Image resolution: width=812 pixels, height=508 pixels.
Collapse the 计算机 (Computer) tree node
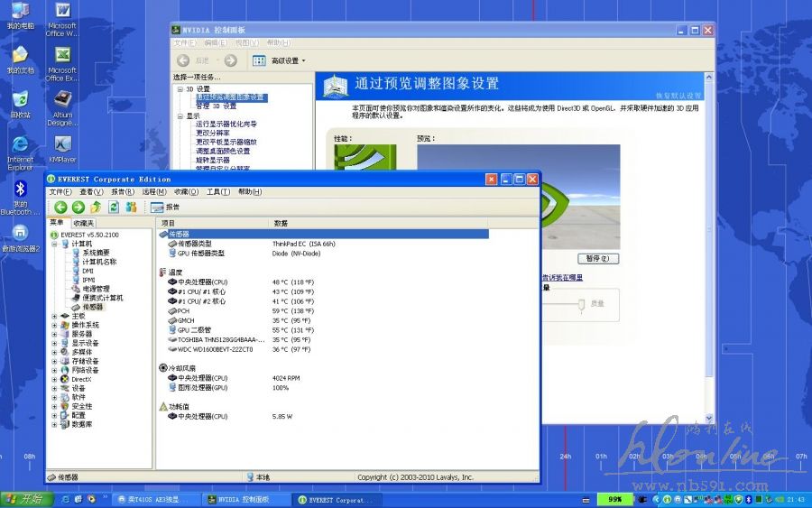54,244
